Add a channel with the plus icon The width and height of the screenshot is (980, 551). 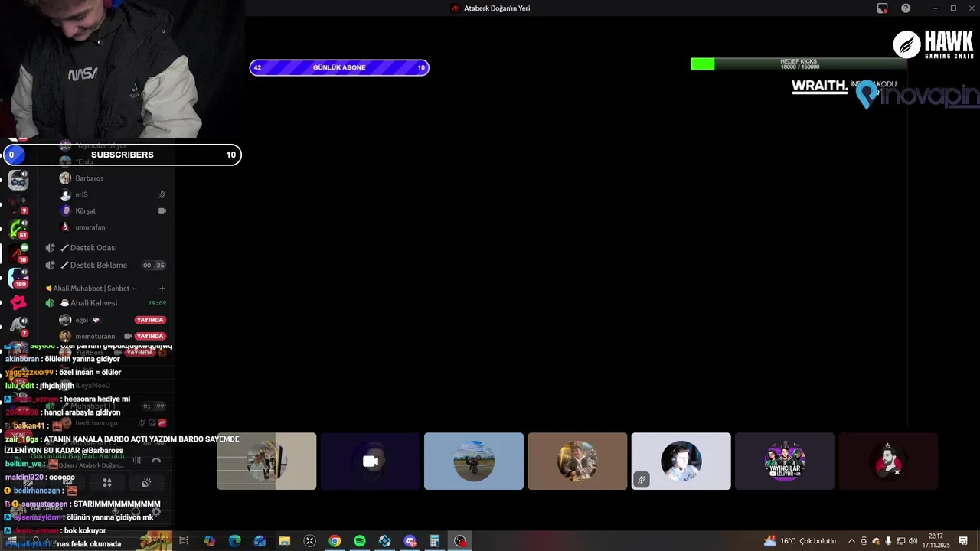click(162, 289)
